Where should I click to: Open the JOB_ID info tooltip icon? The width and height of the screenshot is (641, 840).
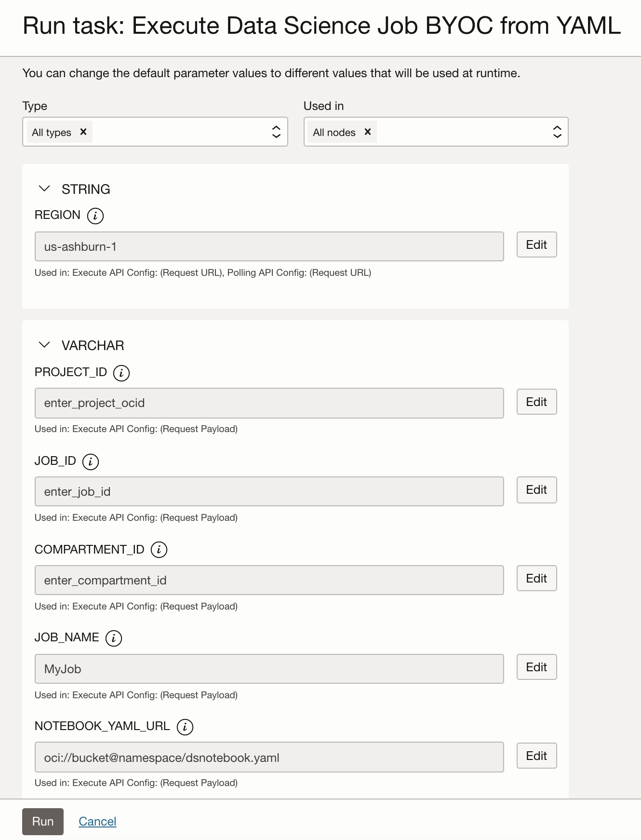(x=91, y=461)
